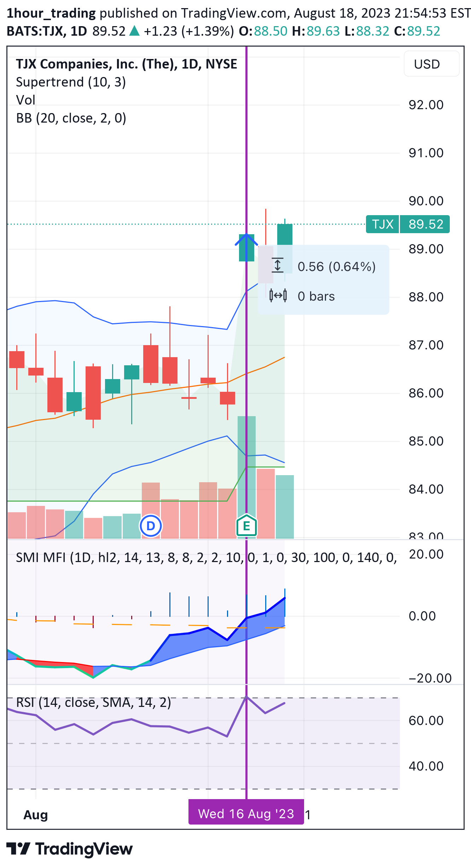Click the 92.00 price axis value
The height and width of the screenshot is (868, 471).
tap(426, 105)
